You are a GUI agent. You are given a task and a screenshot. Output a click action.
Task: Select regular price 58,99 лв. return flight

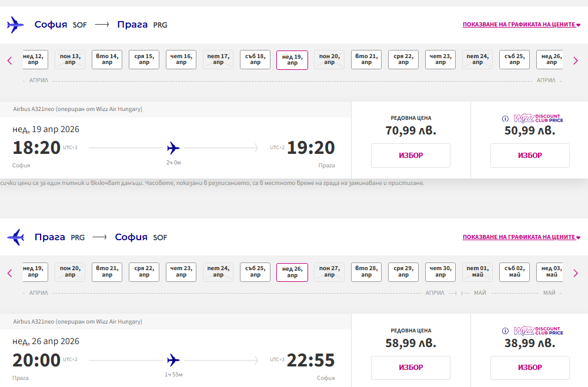tap(410, 368)
